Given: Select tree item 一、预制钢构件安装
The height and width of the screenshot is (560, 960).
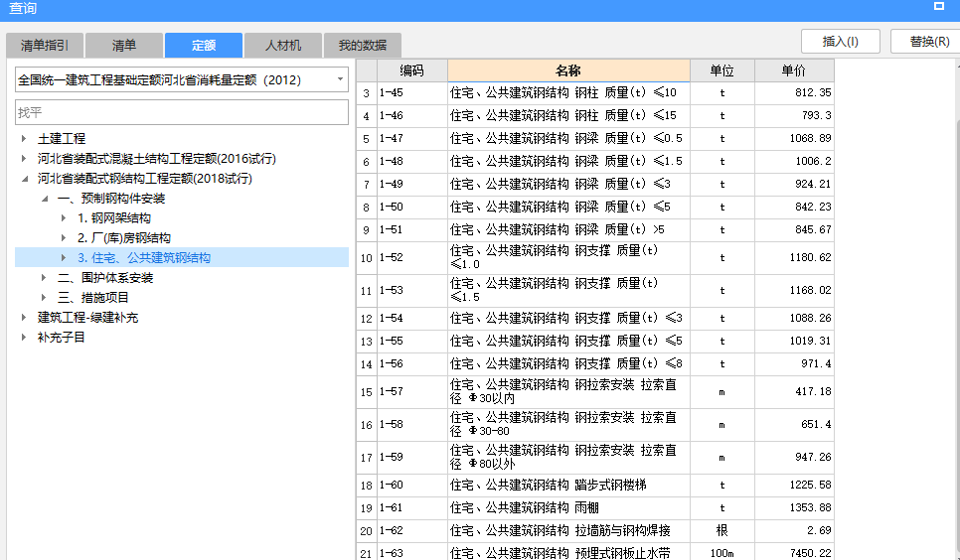Looking at the screenshot, I should click(111, 199).
